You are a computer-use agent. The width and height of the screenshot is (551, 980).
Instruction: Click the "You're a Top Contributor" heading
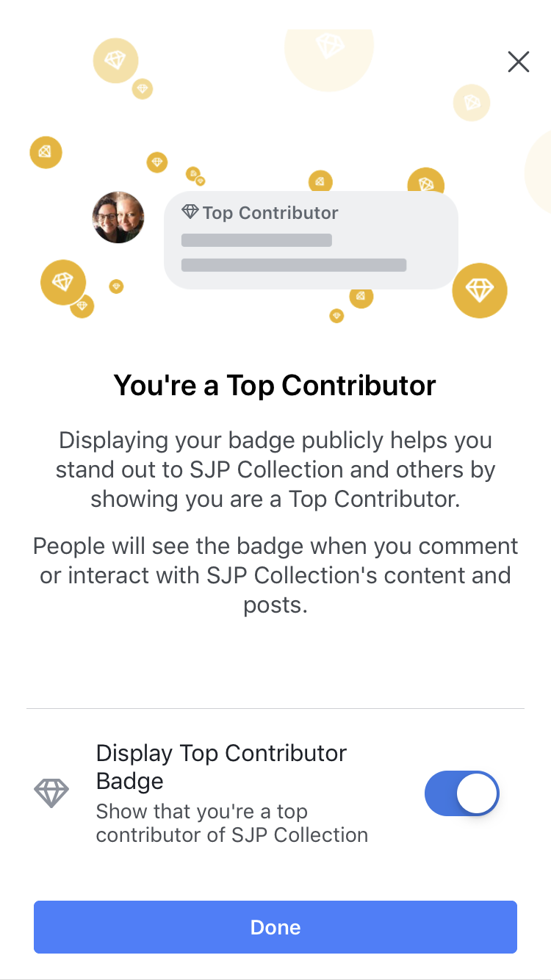pyautogui.click(x=275, y=385)
